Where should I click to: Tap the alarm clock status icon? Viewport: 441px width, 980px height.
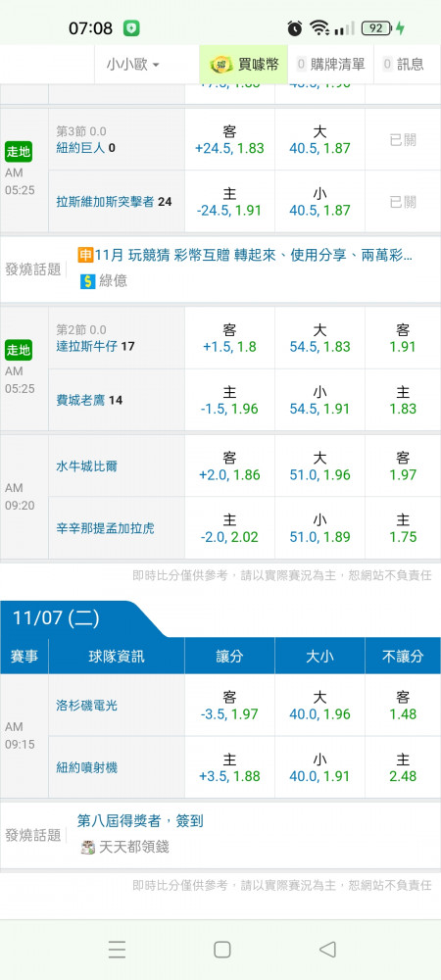click(x=295, y=28)
